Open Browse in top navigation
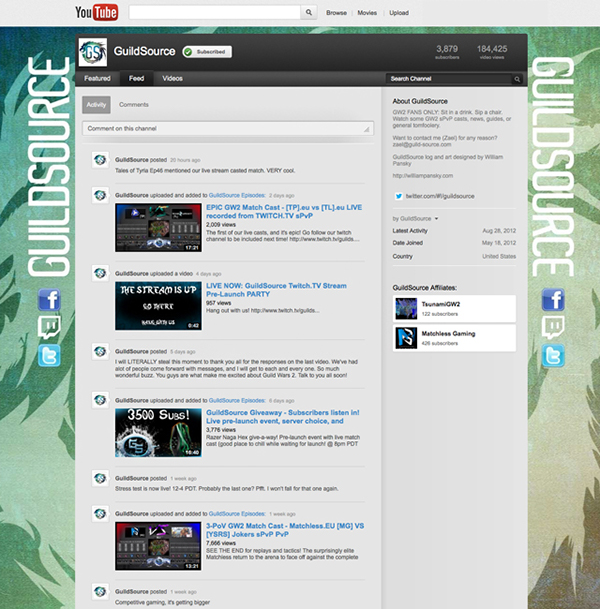 click(x=336, y=13)
